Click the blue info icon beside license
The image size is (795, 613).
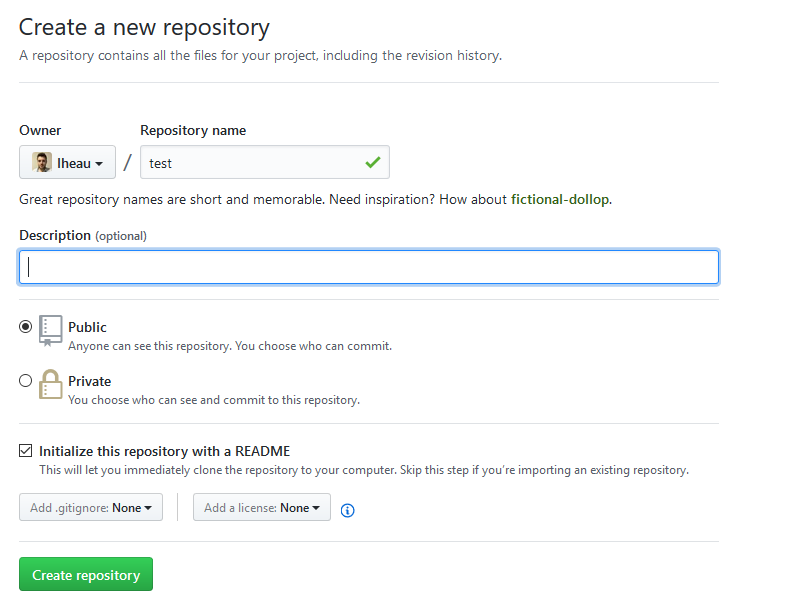(348, 510)
